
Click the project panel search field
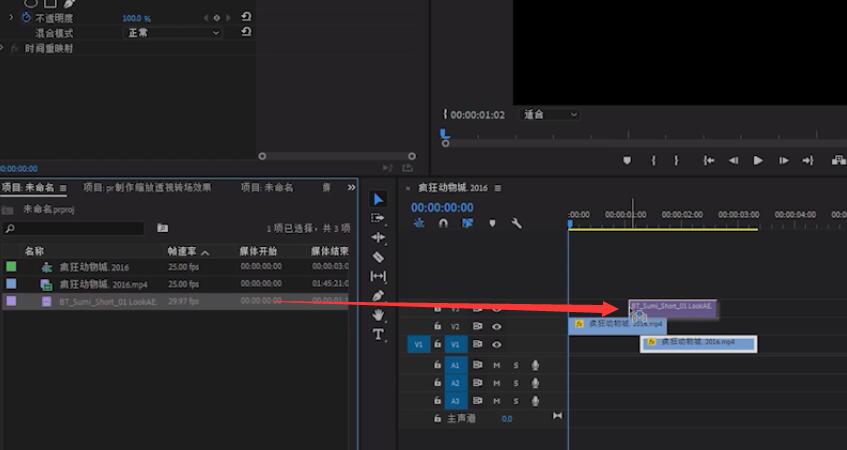click(x=75, y=229)
